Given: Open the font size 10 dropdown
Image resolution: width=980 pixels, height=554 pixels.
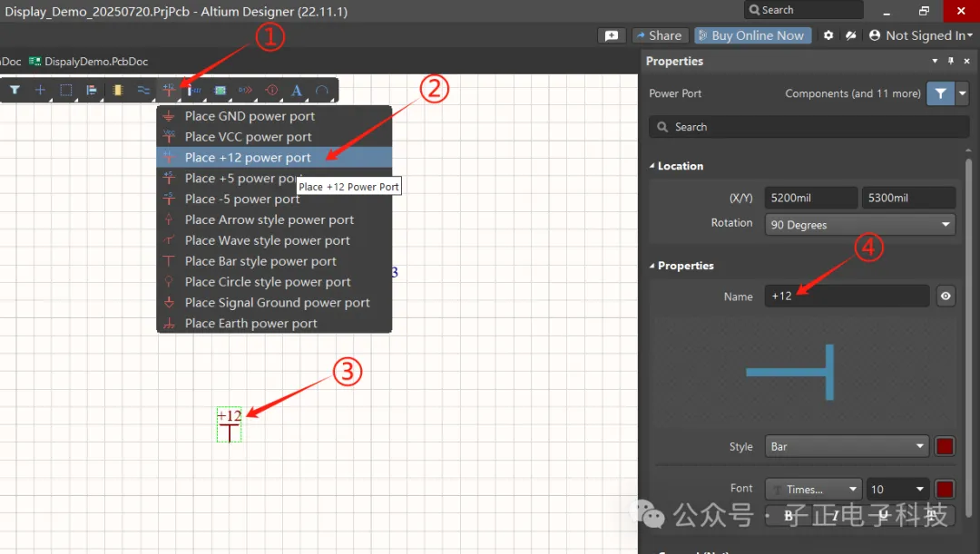Looking at the screenshot, I should (x=897, y=489).
